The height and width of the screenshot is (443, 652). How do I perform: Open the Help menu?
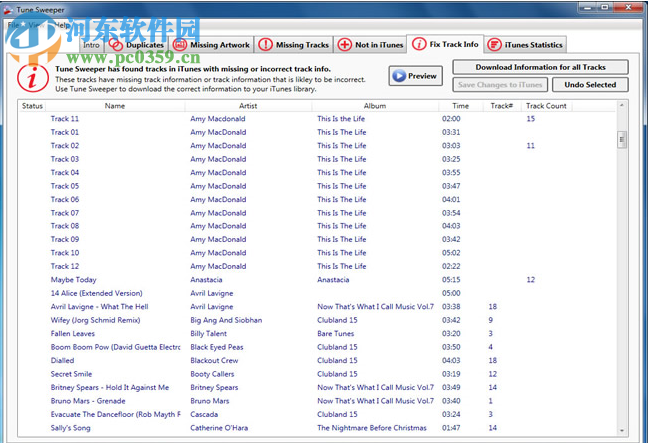click(x=62, y=25)
